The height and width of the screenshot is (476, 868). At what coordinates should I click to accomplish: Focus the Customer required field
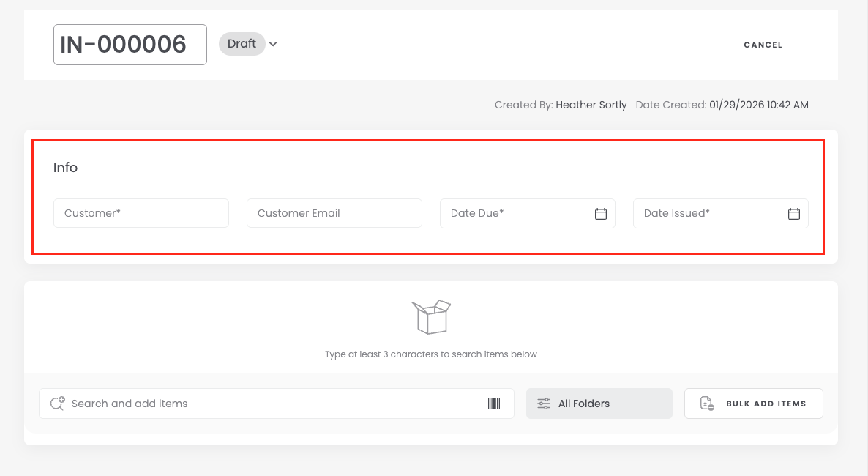(x=141, y=213)
